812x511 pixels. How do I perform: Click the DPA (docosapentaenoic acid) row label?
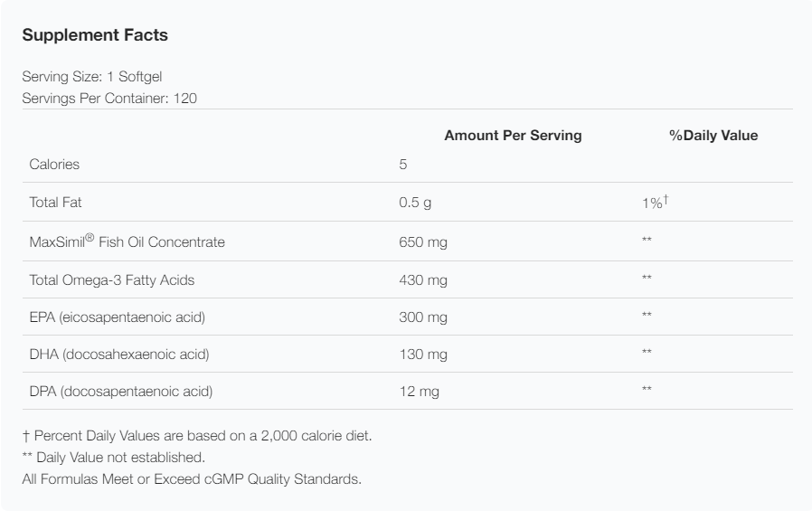pos(121,392)
